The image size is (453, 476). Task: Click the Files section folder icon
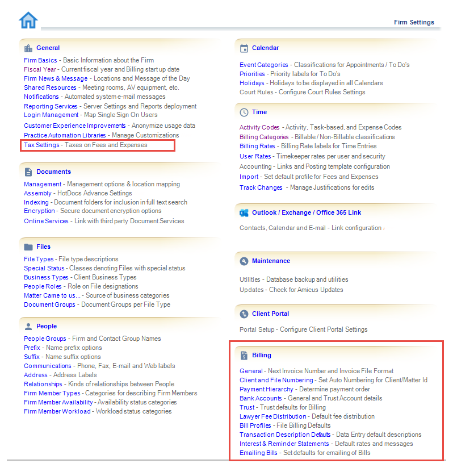point(28,247)
